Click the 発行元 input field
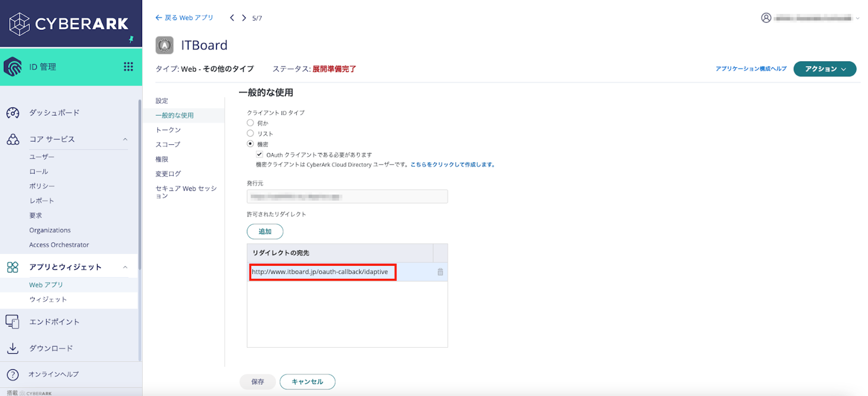Image resolution: width=868 pixels, height=396 pixels. 347,196
